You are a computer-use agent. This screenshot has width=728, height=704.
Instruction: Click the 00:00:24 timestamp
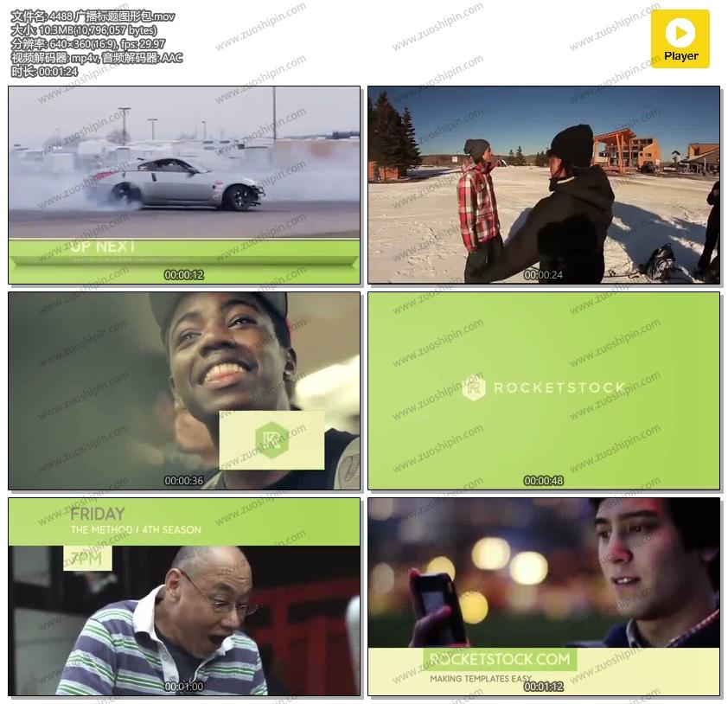click(x=543, y=275)
